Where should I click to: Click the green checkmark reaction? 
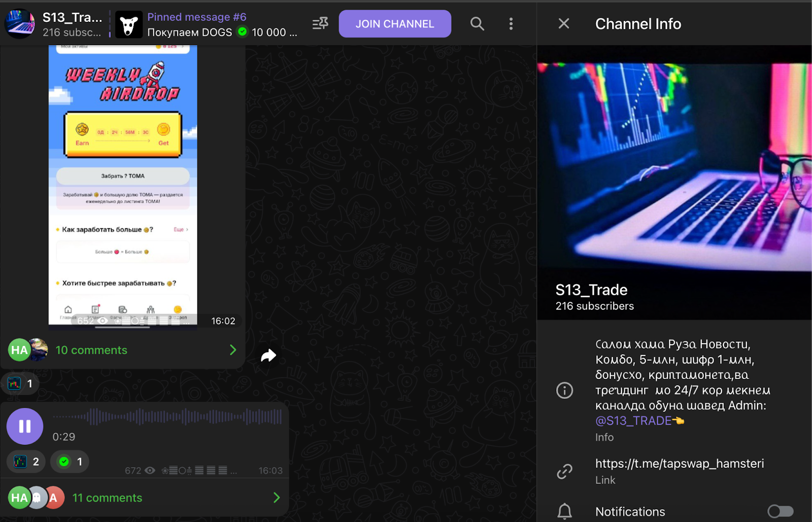[70, 462]
